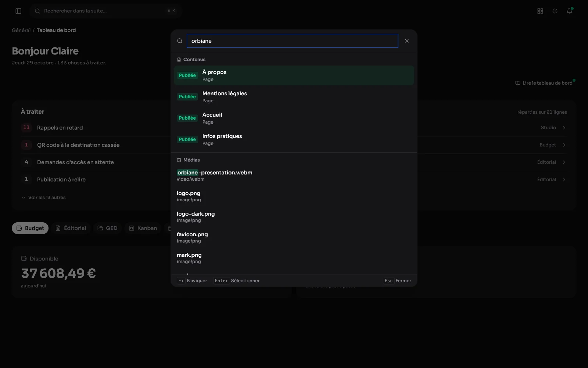
Task: Select favicon.png media result
Action: coord(294,237)
